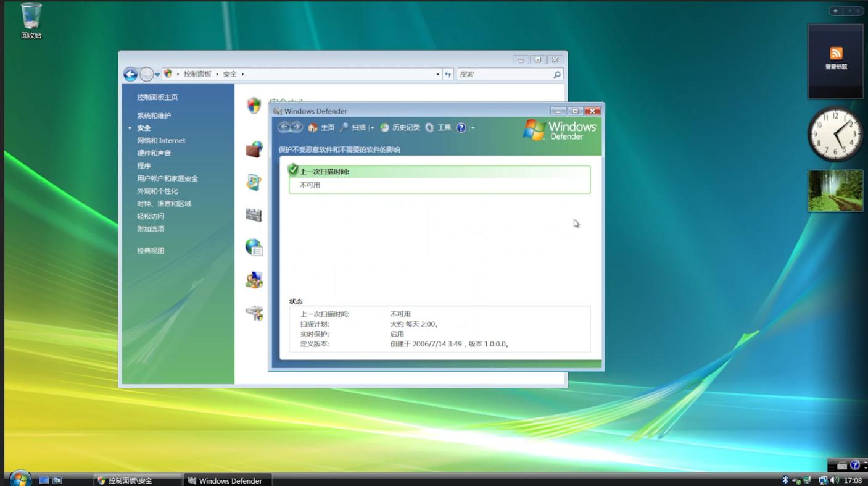This screenshot has width=868, height=486.
Task: Click the Windows Start orb
Action: click(20, 479)
